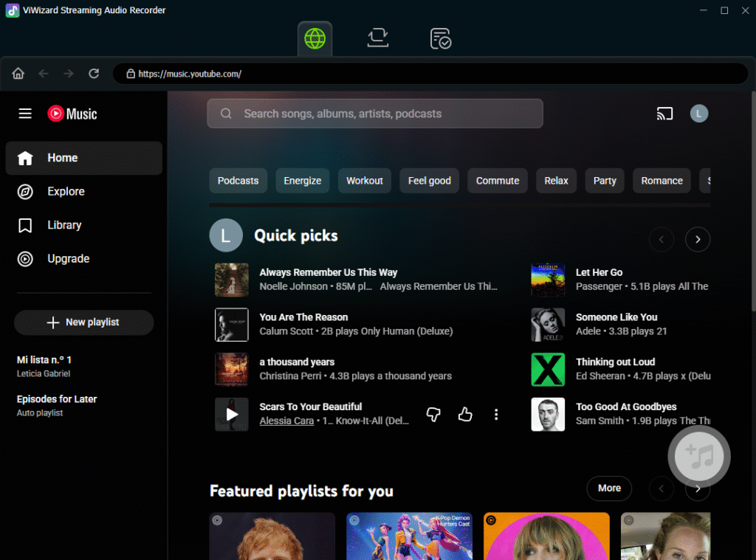Open the account avatar menu

[699, 114]
